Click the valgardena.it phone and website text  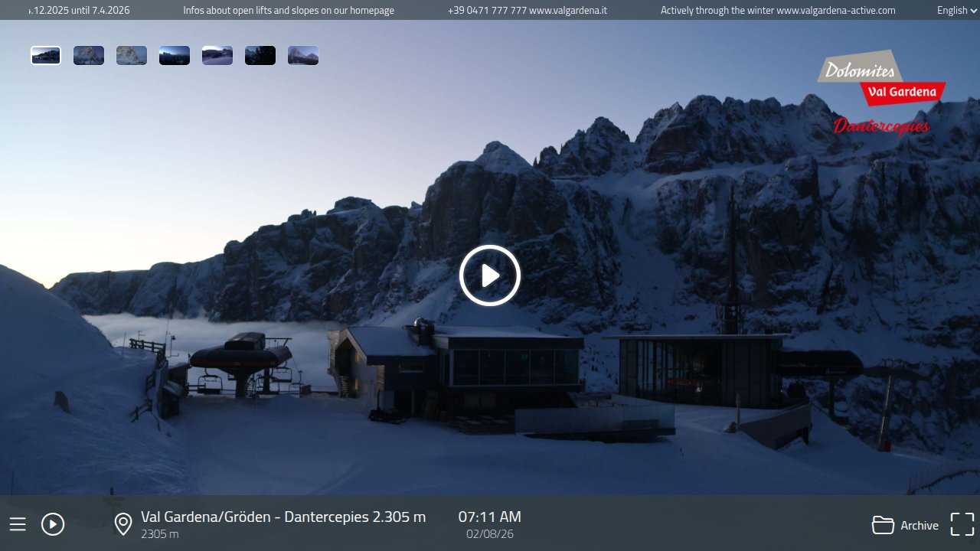click(528, 11)
